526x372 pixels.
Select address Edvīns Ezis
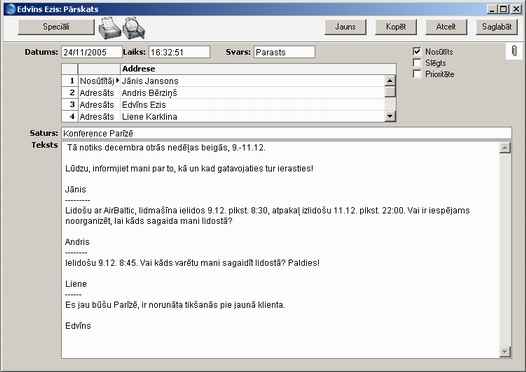coord(252,105)
